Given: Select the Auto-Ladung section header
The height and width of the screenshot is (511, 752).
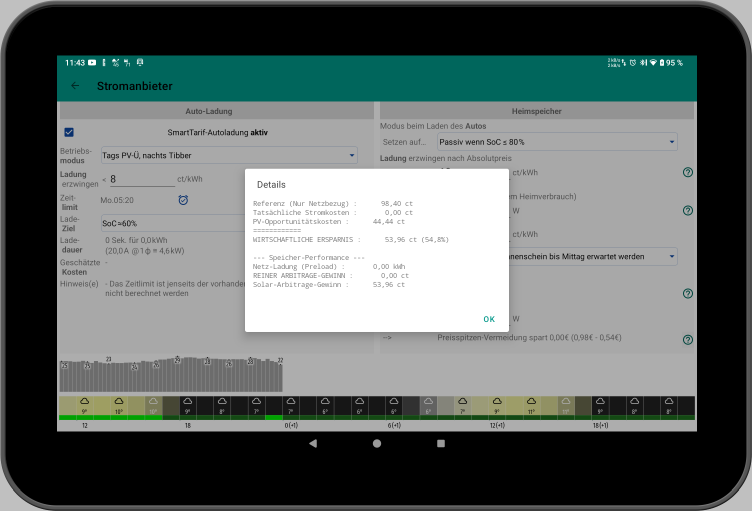Looking at the screenshot, I should pyautogui.click(x=216, y=111).
